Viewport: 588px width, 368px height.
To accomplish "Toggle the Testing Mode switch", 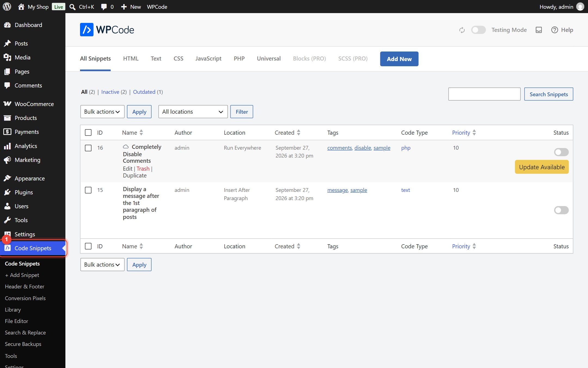I will [478, 30].
